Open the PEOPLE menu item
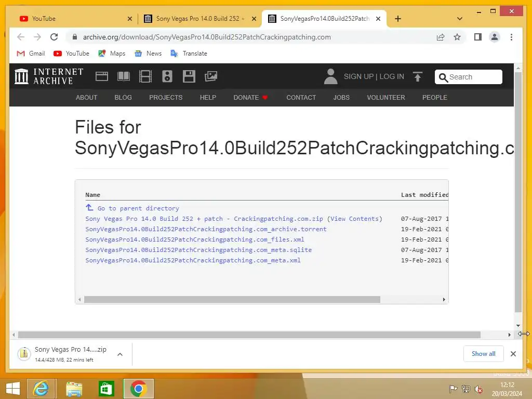The height and width of the screenshot is (399, 532). (x=435, y=97)
